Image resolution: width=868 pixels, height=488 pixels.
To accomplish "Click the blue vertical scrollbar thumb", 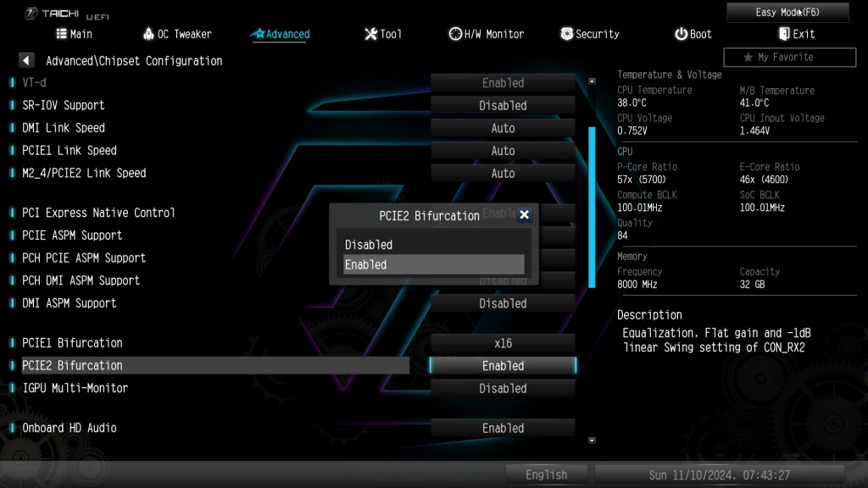I will tap(592, 208).
